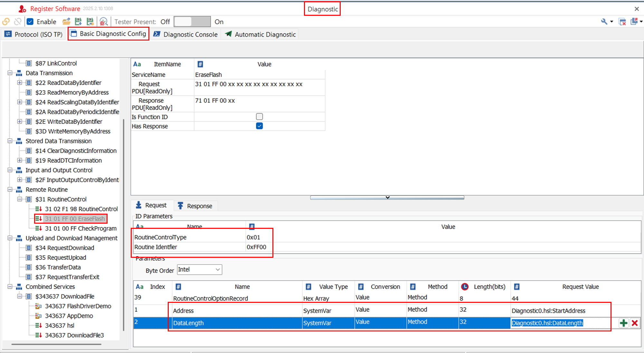This screenshot has width=644, height=353.
Task: Click the first green save-download icon
Action: coord(78,22)
